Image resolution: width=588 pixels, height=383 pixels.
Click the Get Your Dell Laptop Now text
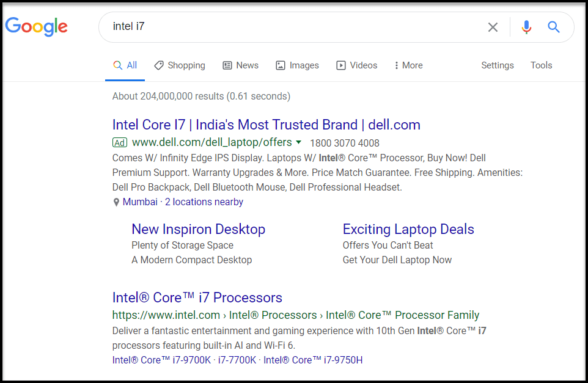[x=397, y=260]
